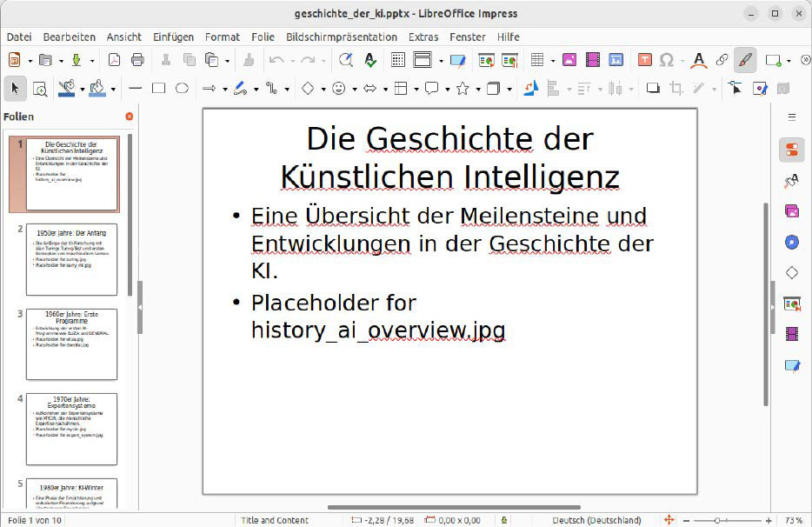Expand the Lines and Arrows dropdown
Viewport: 812px width, 527px height.
[225, 90]
